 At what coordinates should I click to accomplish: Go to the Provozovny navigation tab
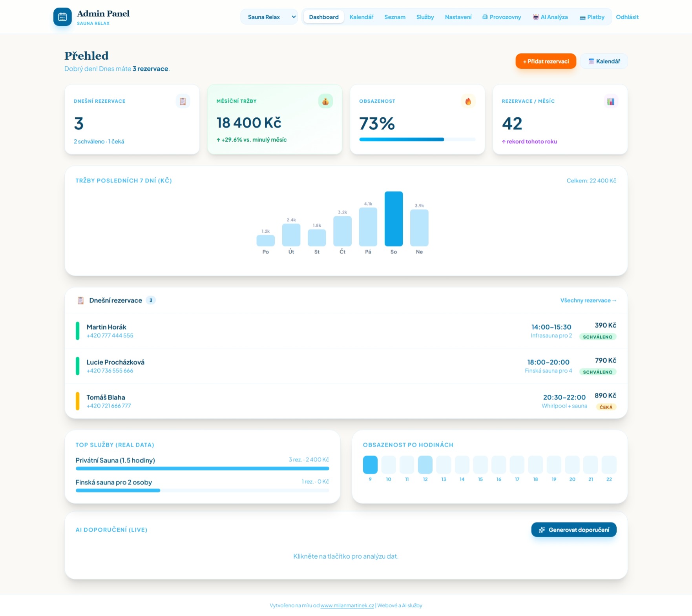coord(502,17)
